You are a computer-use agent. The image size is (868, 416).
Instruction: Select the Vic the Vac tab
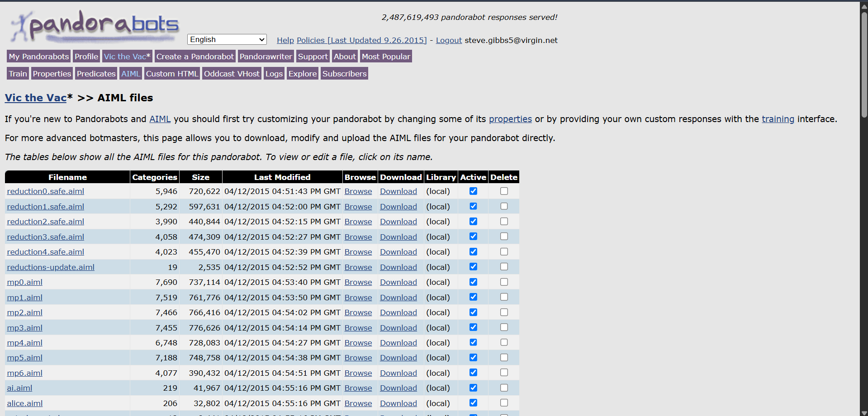[127, 57]
